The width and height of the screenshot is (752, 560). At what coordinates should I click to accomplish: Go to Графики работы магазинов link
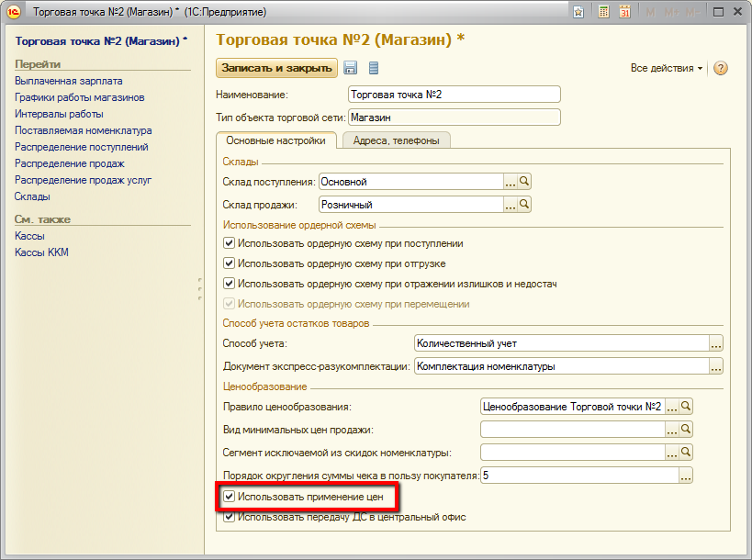(x=80, y=97)
